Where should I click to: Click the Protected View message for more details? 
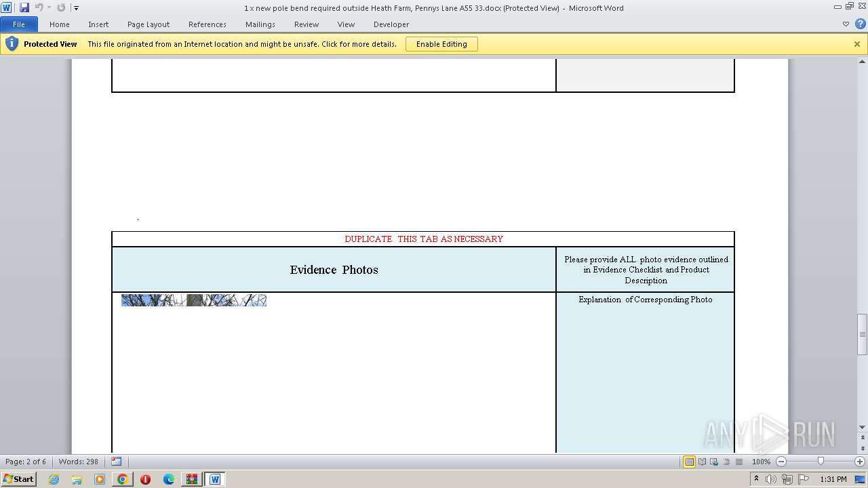click(x=242, y=44)
